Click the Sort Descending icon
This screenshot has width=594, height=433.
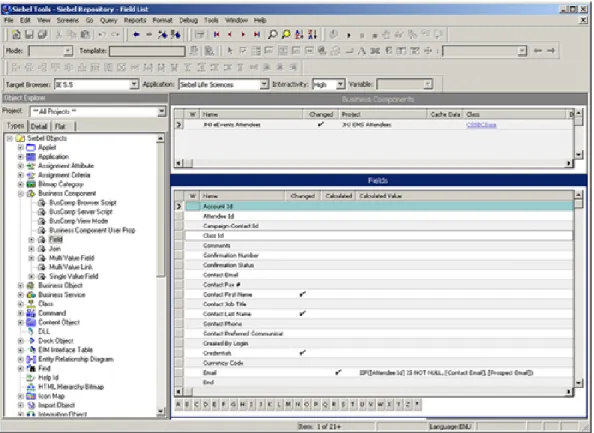coord(313,34)
